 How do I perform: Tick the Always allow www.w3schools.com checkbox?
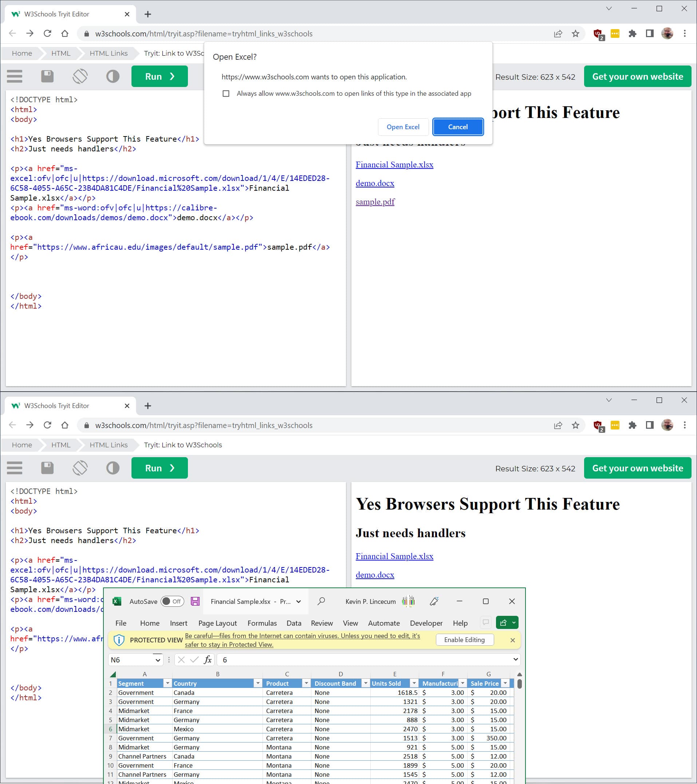click(x=226, y=94)
